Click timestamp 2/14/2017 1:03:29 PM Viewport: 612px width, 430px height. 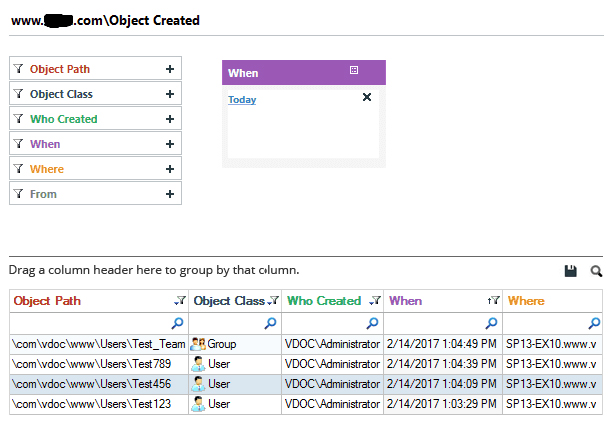(x=441, y=404)
